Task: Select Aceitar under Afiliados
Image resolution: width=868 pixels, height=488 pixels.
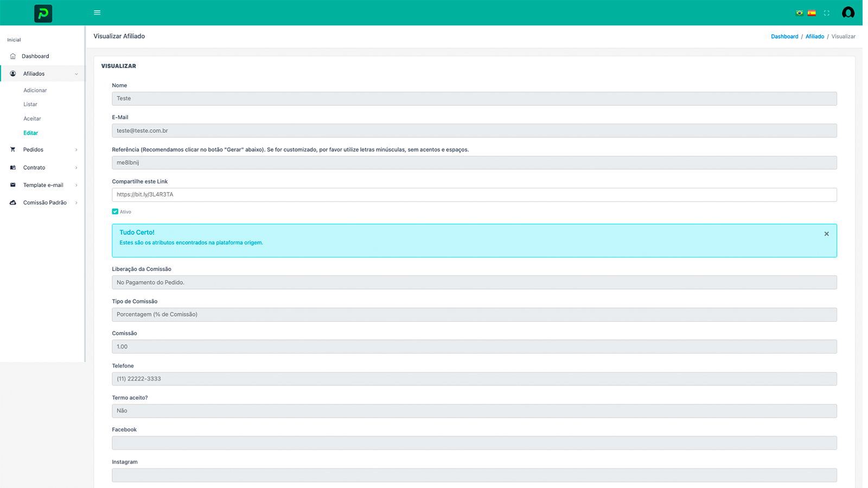Action: 32,119
